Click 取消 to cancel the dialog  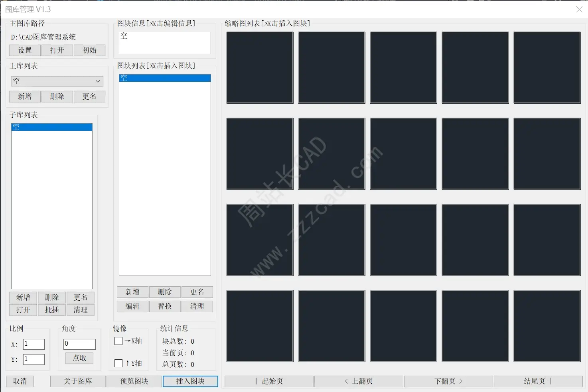[20, 381]
